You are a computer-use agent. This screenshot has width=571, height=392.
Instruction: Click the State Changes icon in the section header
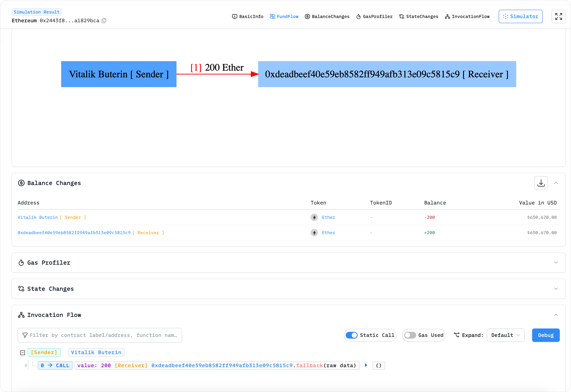pos(21,289)
